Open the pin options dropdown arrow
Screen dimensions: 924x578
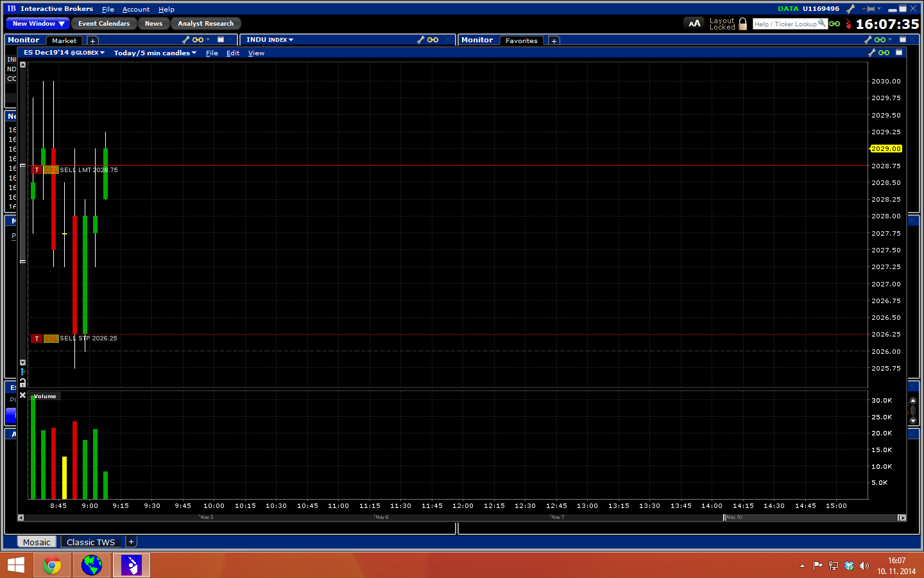pos(879,9)
